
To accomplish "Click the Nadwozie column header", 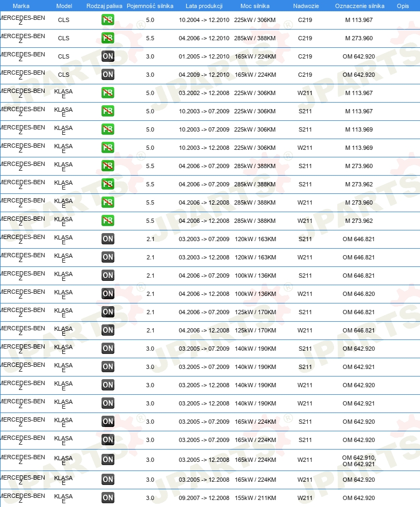I will pyautogui.click(x=306, y=6).
